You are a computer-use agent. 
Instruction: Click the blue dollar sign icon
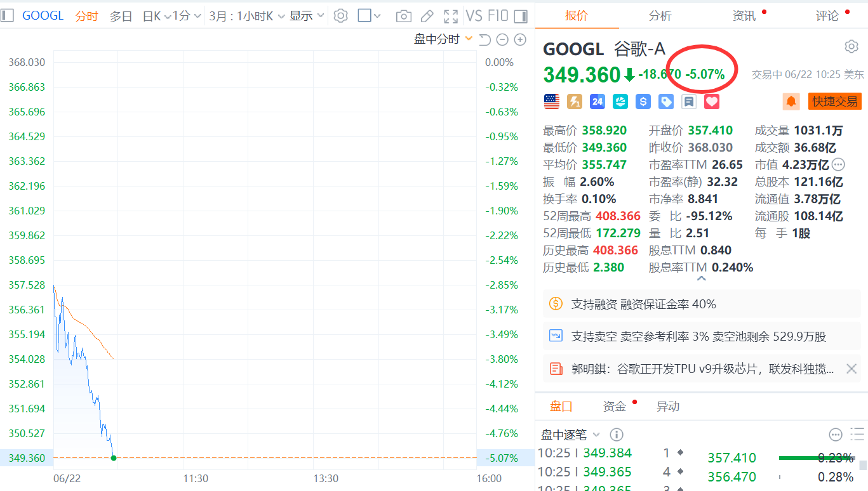pos(643,101)
